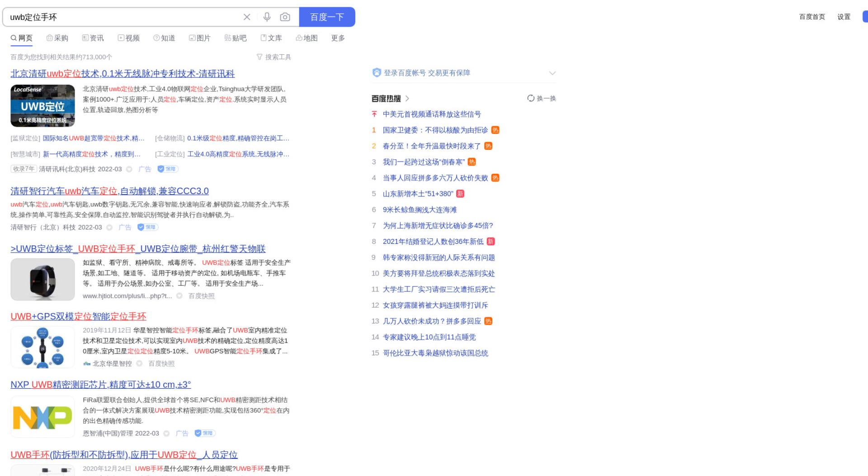The image size is (868, 476).
Task: Open 清研智行汽车uwb汽车定位 result title
Action: tap(109, 191)
